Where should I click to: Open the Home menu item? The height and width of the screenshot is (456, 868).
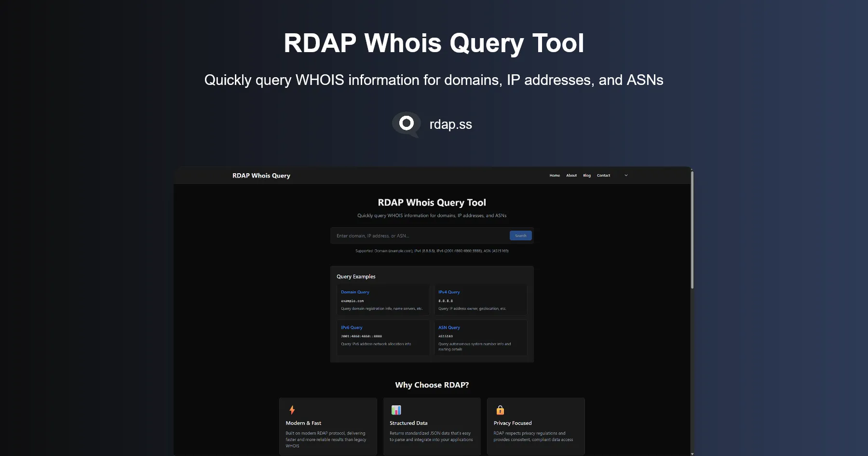point(555,175)
